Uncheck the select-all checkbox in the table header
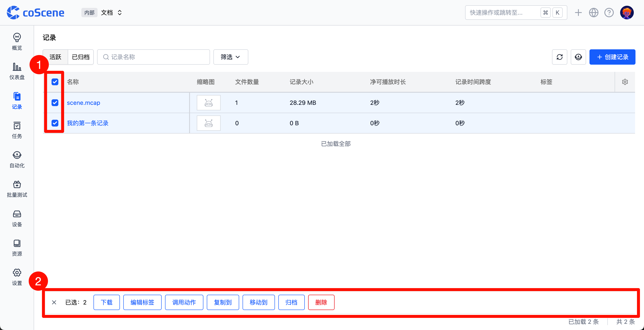644x330 pixels. [55, 82]
